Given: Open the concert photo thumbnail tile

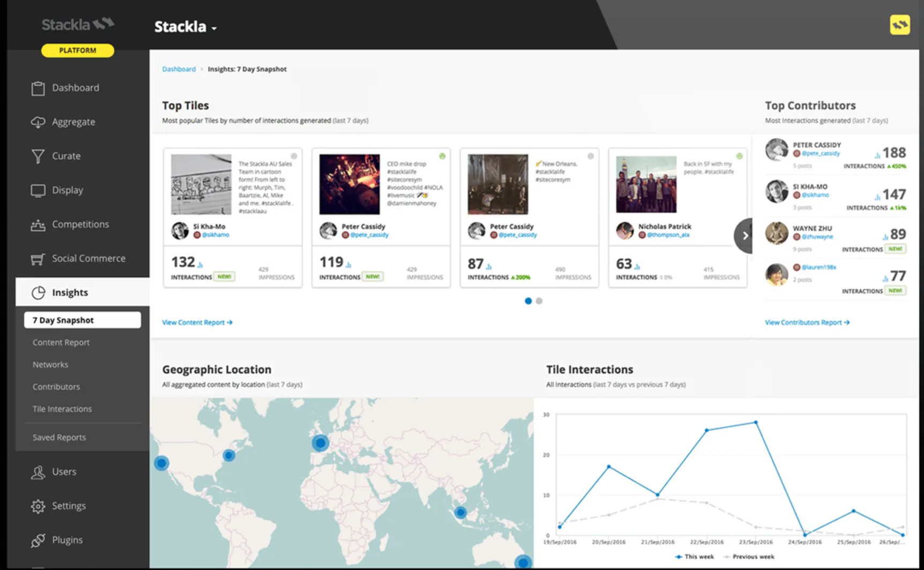Looking at the screenshot, I should click(x=349, y=184).
